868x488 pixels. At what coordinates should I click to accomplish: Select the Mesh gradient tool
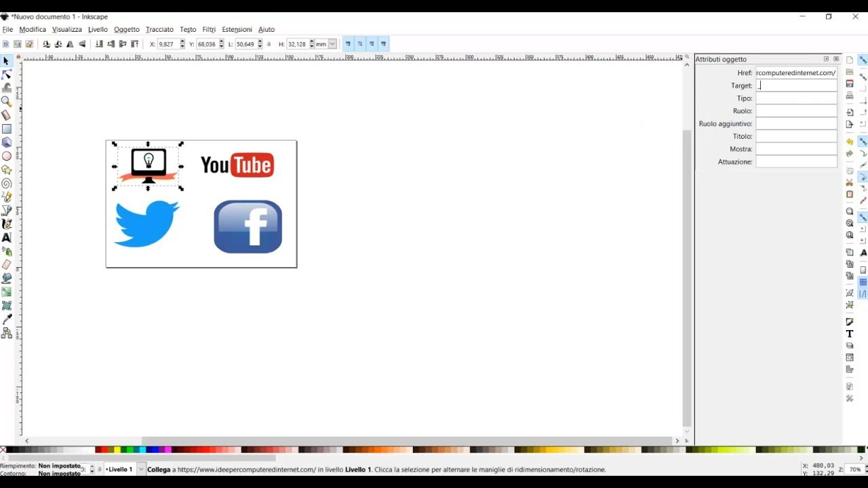tap(6, 306)
